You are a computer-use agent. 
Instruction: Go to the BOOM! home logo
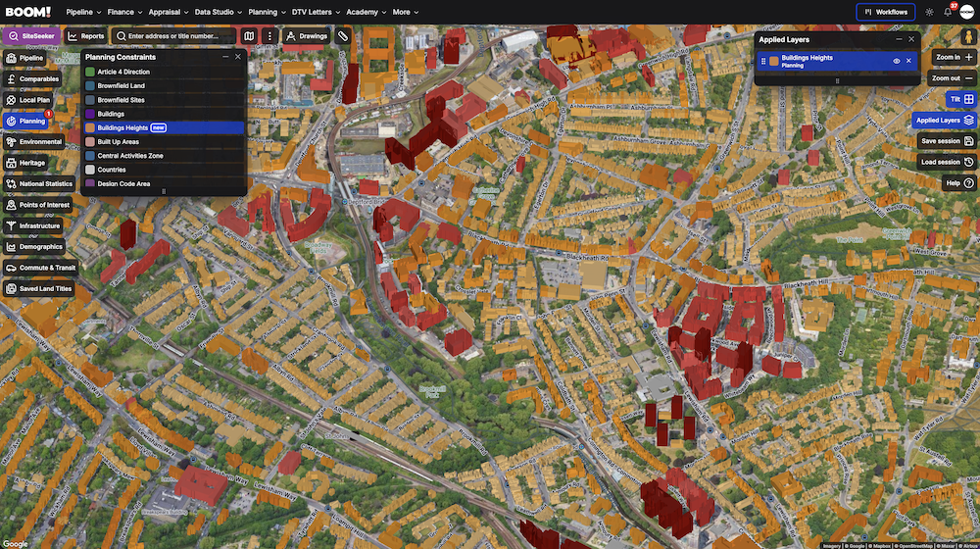click(x=28, y=12)
